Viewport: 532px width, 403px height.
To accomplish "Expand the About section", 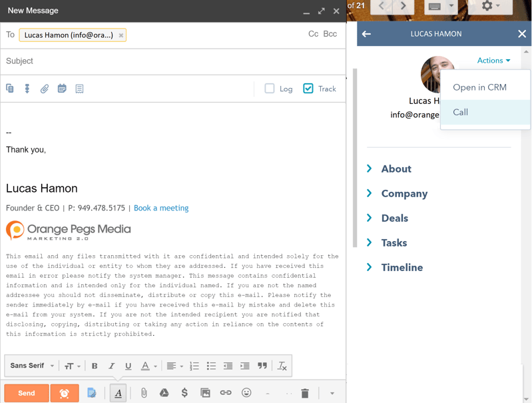I will click(396, 169).
